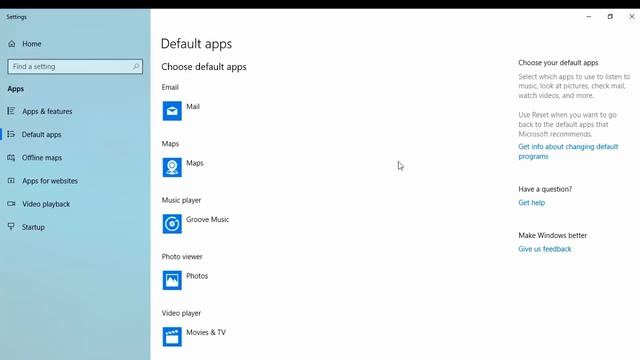Click the Get help link
Image resolution: width=640 pixels, height=360 pixels.
tap(531, 202)
